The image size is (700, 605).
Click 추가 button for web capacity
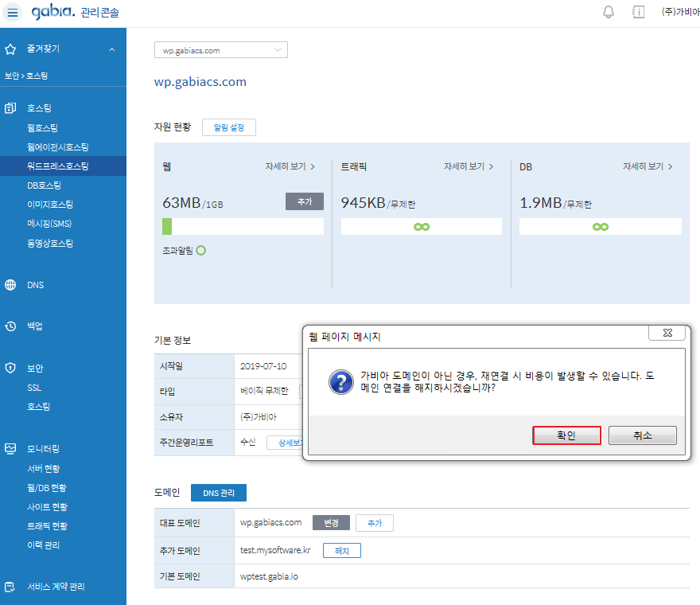(x=305, y=201)
